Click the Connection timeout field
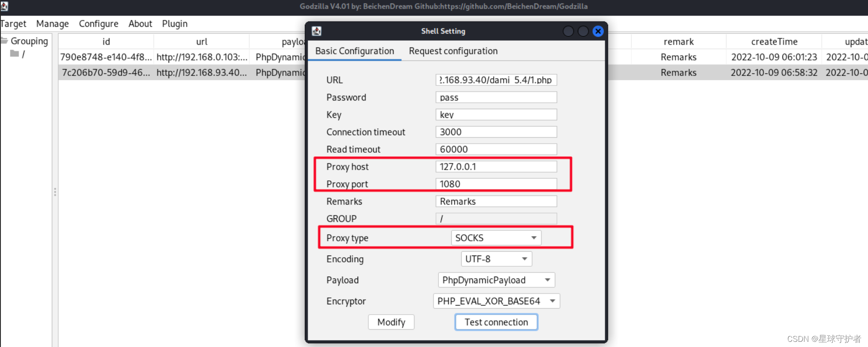868x347 pixels. [496, 132]
